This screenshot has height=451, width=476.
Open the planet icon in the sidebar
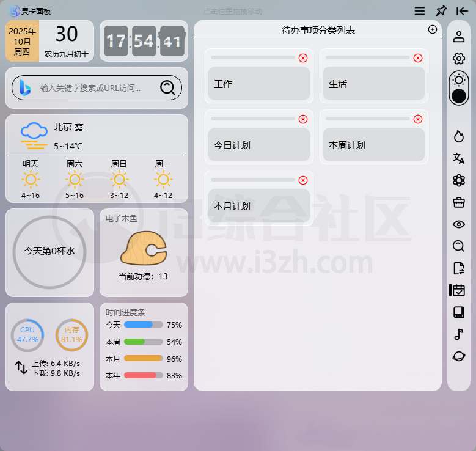tap(459, 356)
